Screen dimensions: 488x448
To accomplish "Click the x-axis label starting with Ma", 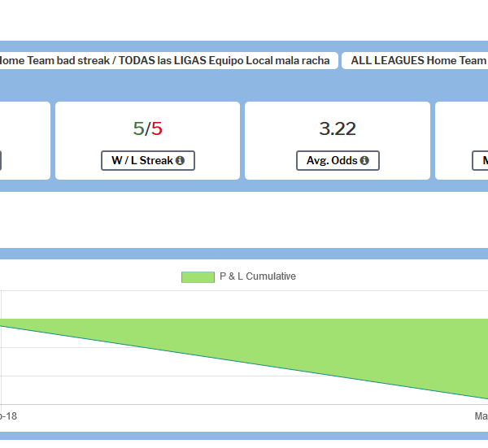I will pos(481,416).
